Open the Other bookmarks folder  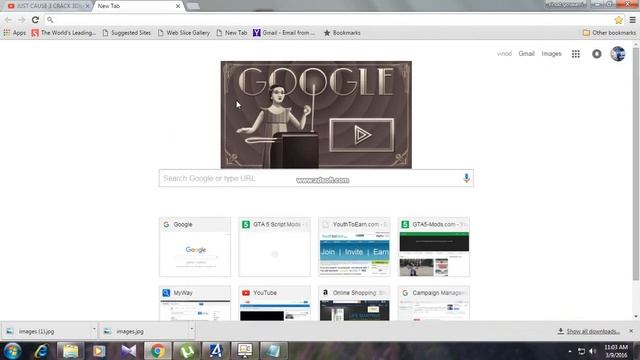(x=609, y=33)
